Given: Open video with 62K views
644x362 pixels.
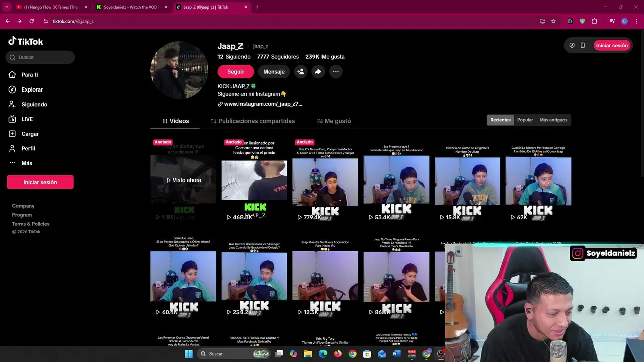Looking at the screenshot, I should click(x=538, y=180).
